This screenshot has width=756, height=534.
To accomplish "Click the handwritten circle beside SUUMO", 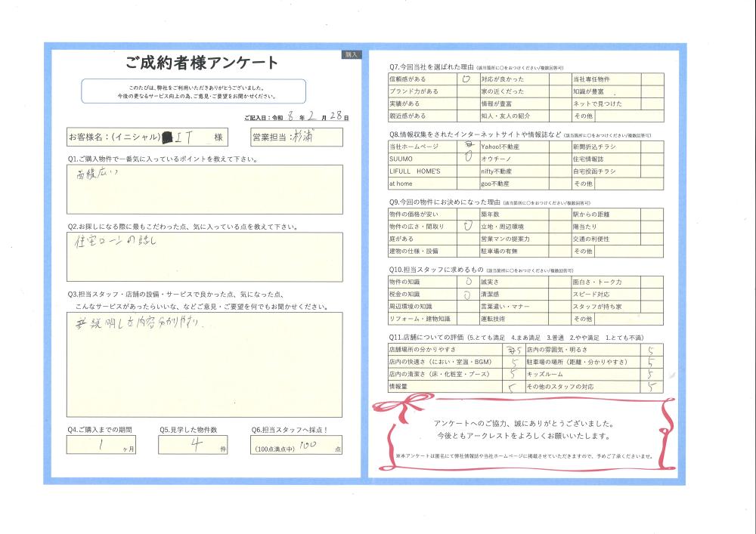I will tap(467, 159).
